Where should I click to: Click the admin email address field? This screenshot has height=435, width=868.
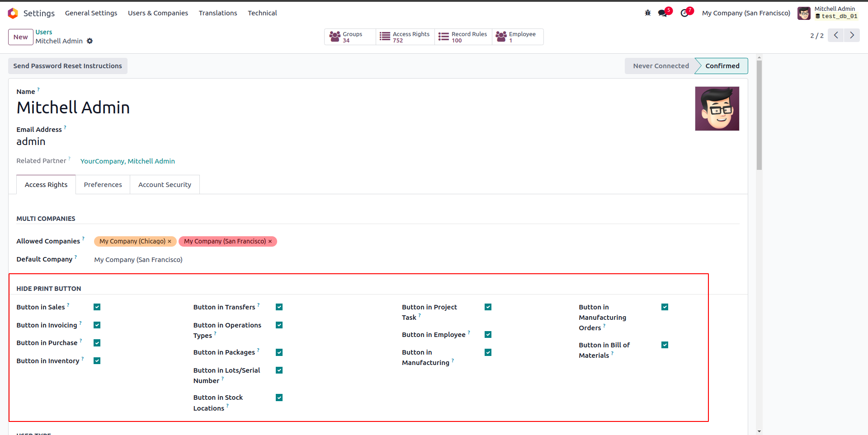(x=31, y=142)
